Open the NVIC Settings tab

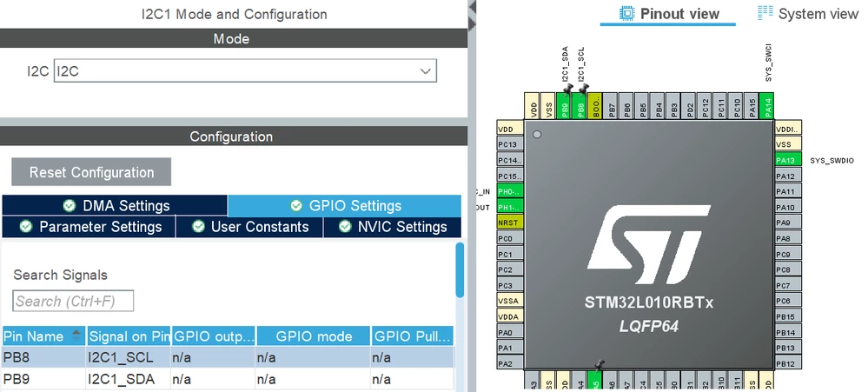(392, 227)
